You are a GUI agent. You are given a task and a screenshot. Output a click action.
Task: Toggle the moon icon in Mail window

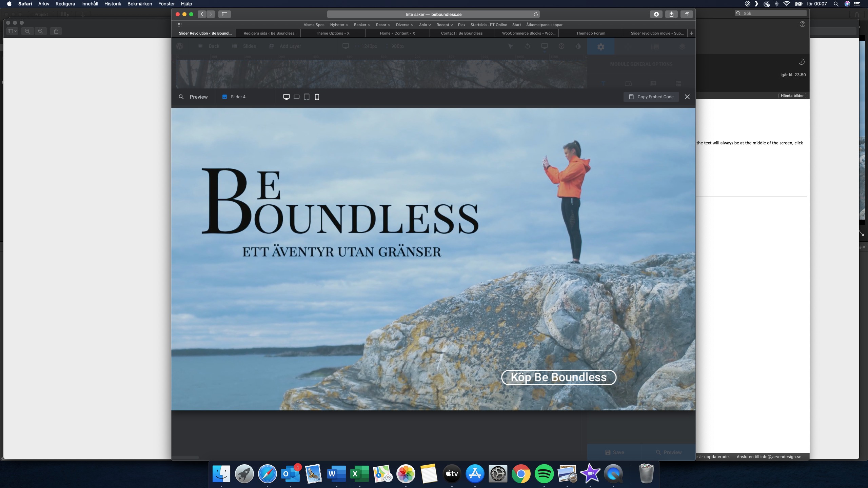(x=802, y=62)
